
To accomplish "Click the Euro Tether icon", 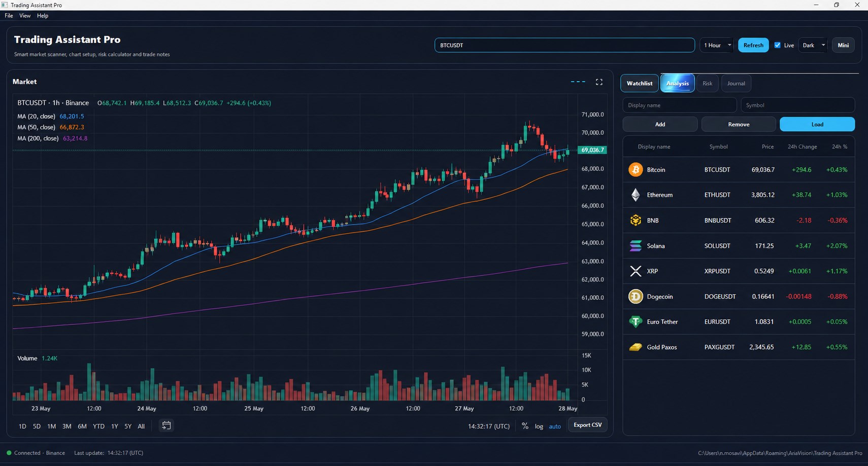I will click(636, 321).
